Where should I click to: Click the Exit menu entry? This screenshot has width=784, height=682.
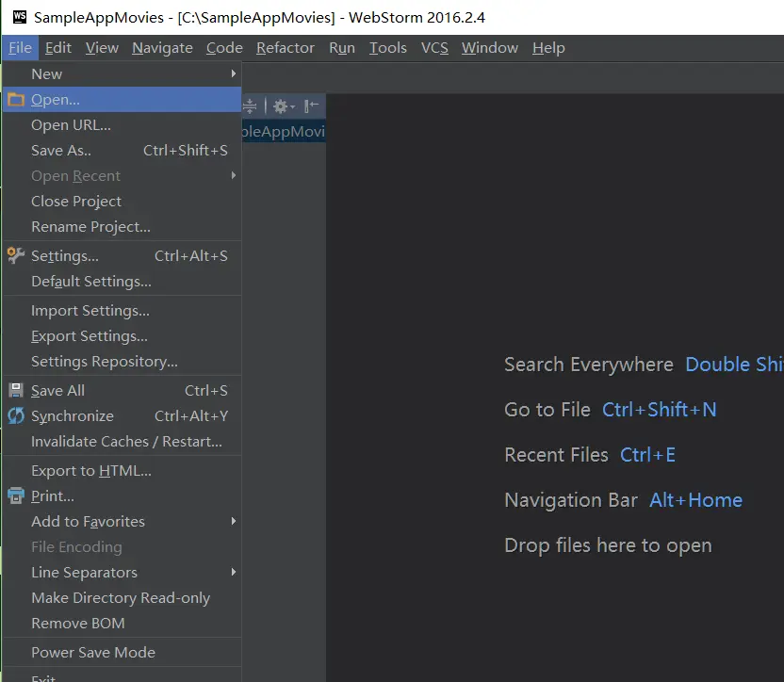122,676
